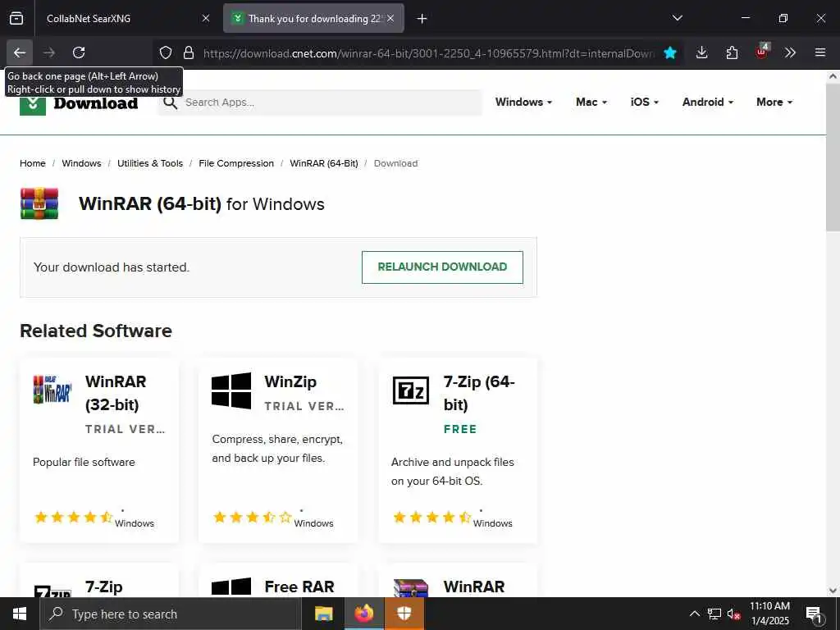Click star rating on WinRAR (32-bit) card
This screenshot has height=630, width=840.
tap(73, 517)
